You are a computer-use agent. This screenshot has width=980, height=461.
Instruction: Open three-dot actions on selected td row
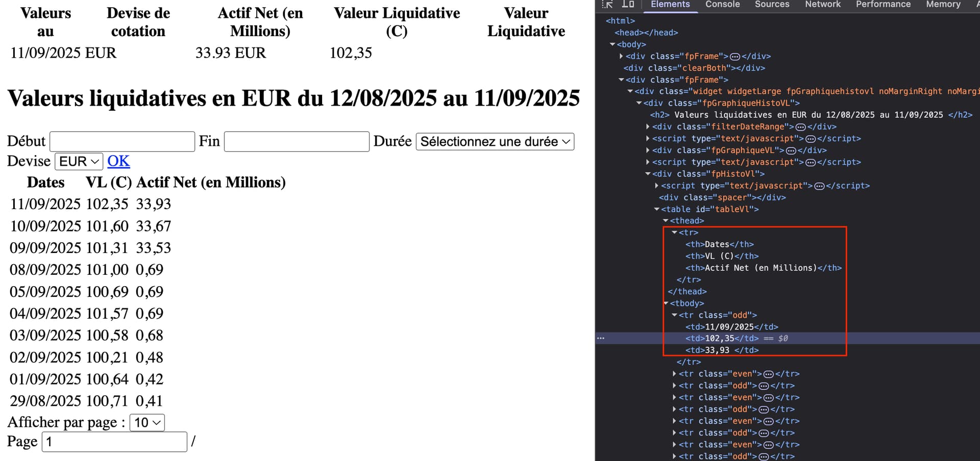pos(601,338)
